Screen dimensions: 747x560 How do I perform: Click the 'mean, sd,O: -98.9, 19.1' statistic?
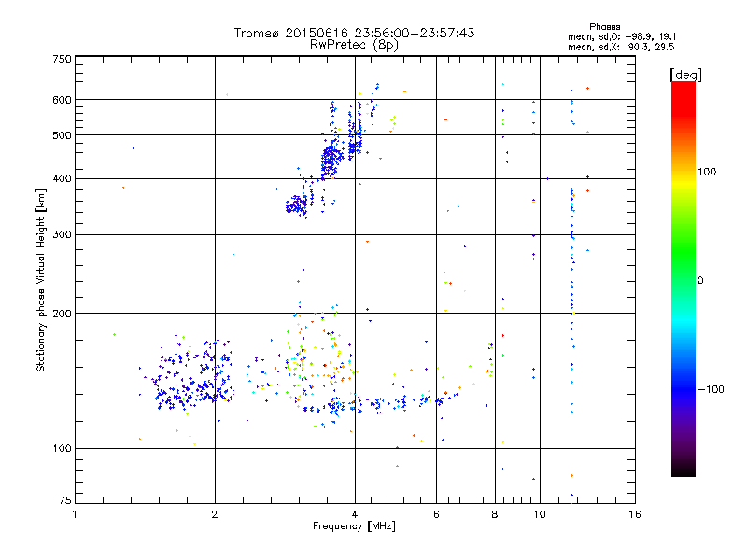tap(622, 36)
